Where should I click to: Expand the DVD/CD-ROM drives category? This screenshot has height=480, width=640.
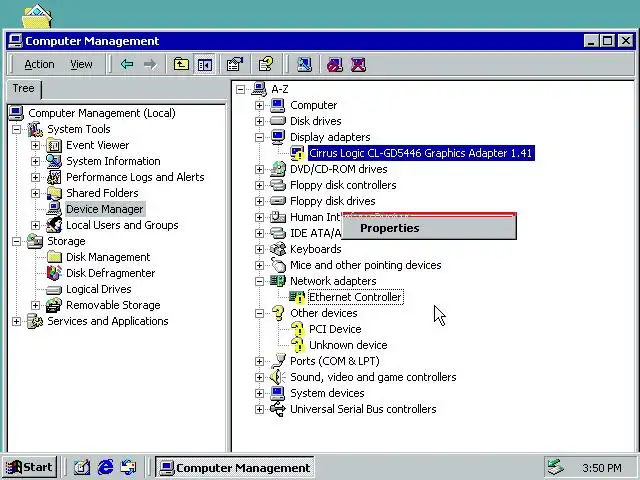pyautogui.click(x=259, y=169)
